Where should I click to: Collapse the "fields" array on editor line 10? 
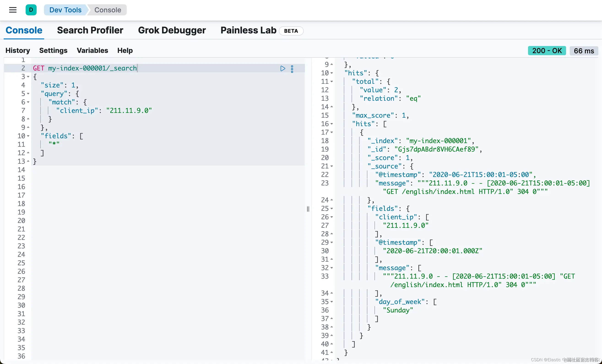point(28,136)
